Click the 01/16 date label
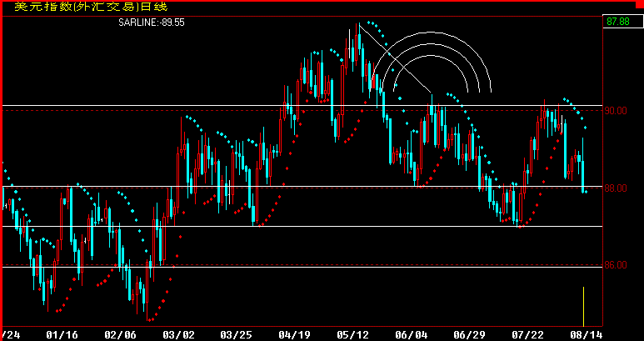The image size is (644, 341). [x=62, y=334]
